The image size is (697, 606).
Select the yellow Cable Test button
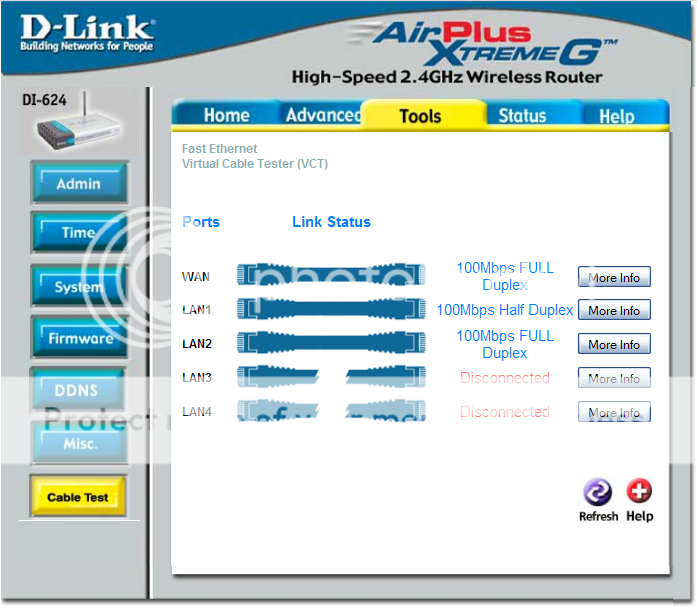(x=78, y=497)
